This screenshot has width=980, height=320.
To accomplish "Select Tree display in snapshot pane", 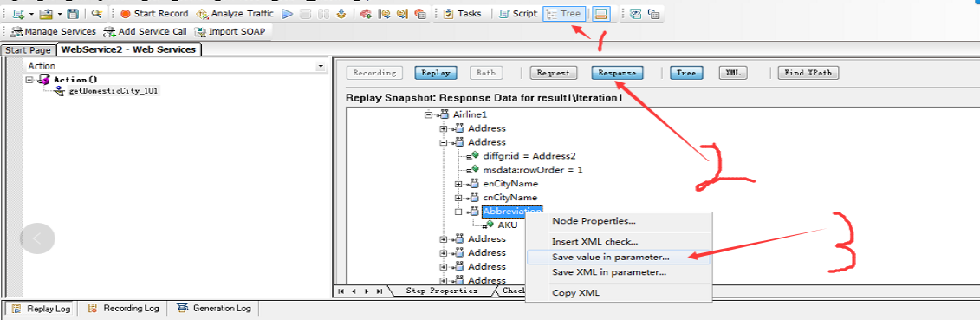I will pos(686,73).
